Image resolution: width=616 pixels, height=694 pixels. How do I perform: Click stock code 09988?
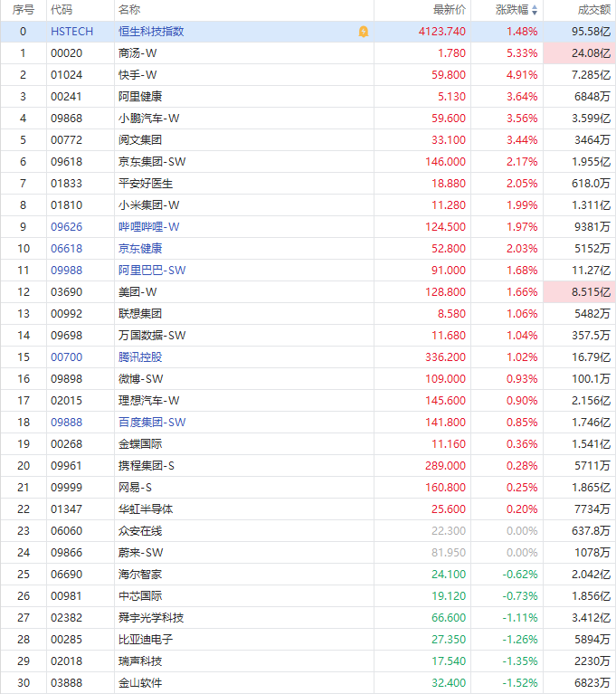66,270
